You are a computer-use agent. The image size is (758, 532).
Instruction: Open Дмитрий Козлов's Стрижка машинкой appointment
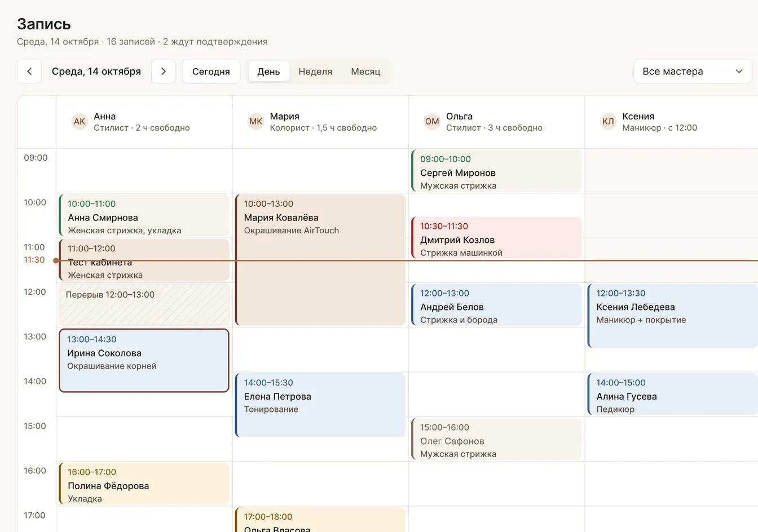point(497,238)
